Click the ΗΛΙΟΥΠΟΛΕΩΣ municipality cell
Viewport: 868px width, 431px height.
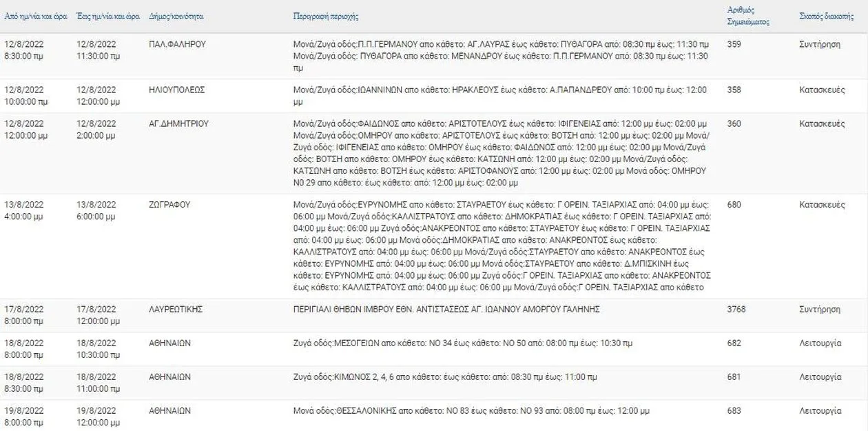176,90
